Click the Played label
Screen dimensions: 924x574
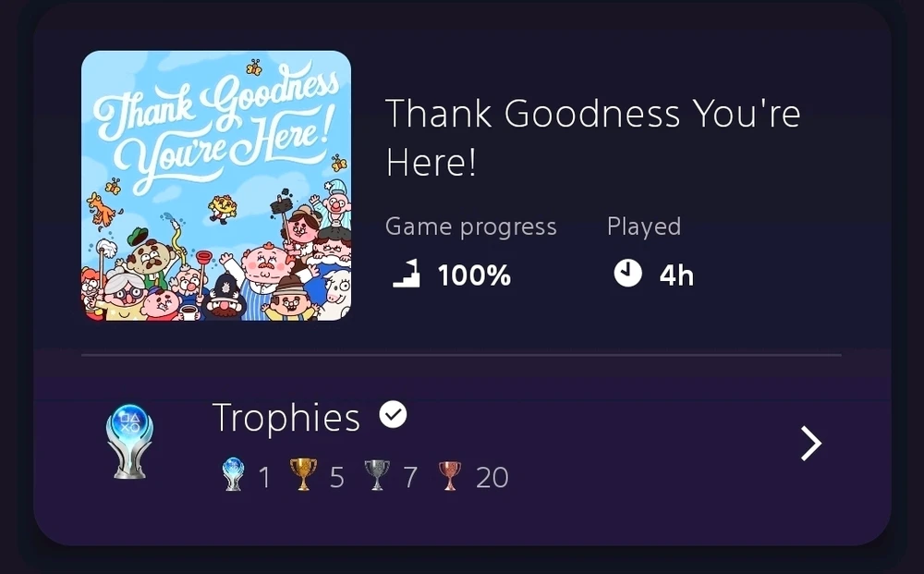click(x=643, y=226)
